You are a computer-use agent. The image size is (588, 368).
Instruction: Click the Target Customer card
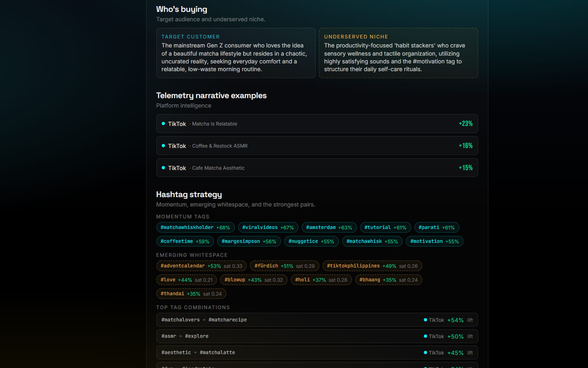pos(236,53)
